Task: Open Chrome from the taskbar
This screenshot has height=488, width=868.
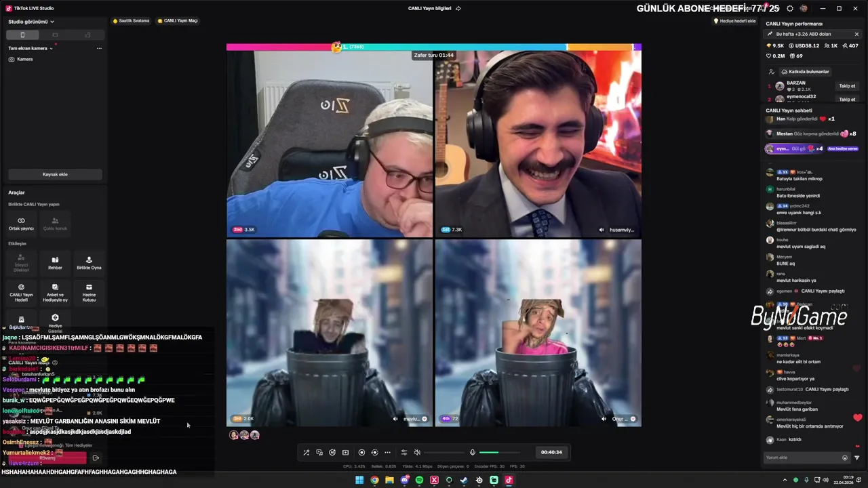Action: tap(374, 480)
